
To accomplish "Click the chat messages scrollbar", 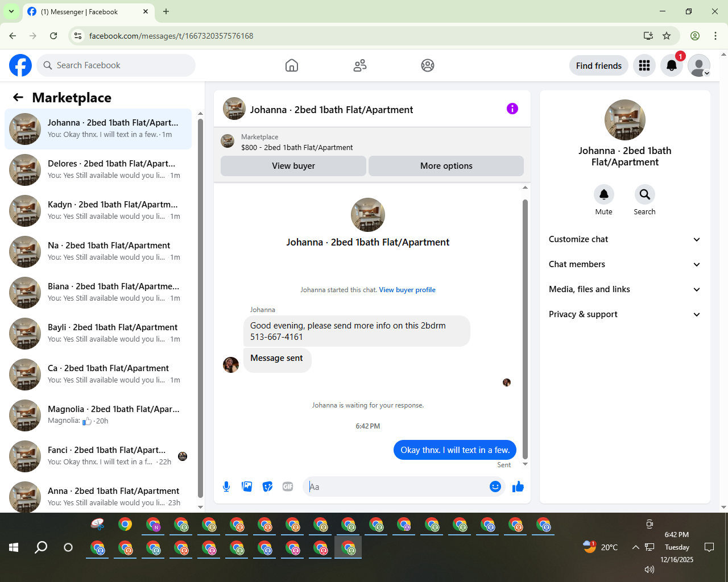I will coord(525,329).
